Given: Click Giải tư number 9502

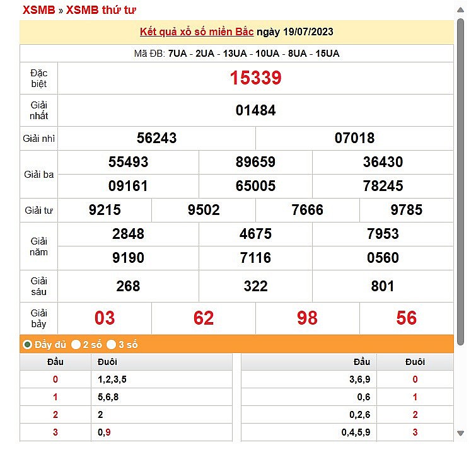Looking at the screenshot, I should 204,210.
